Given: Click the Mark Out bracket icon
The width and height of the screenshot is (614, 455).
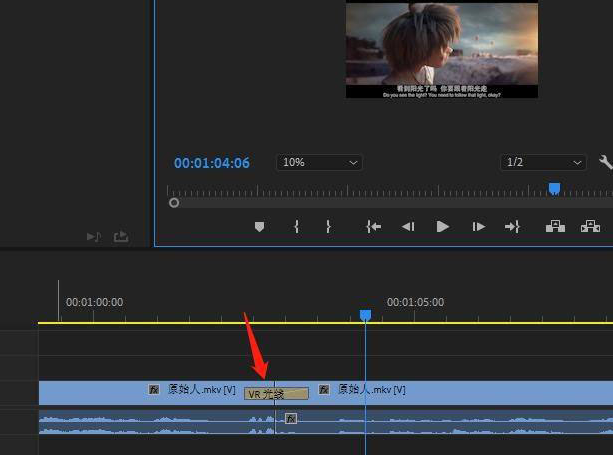Looking at the screenshot, I should point(328,227).
